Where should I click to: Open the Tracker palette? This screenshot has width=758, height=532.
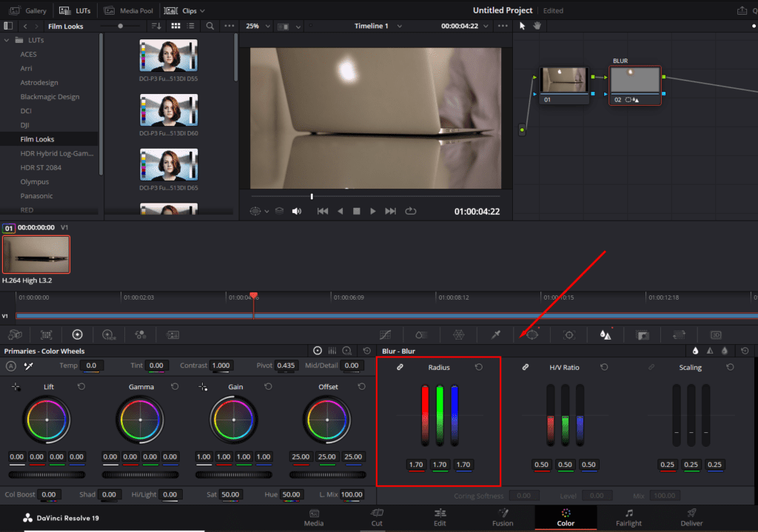(x=569, y=335)
